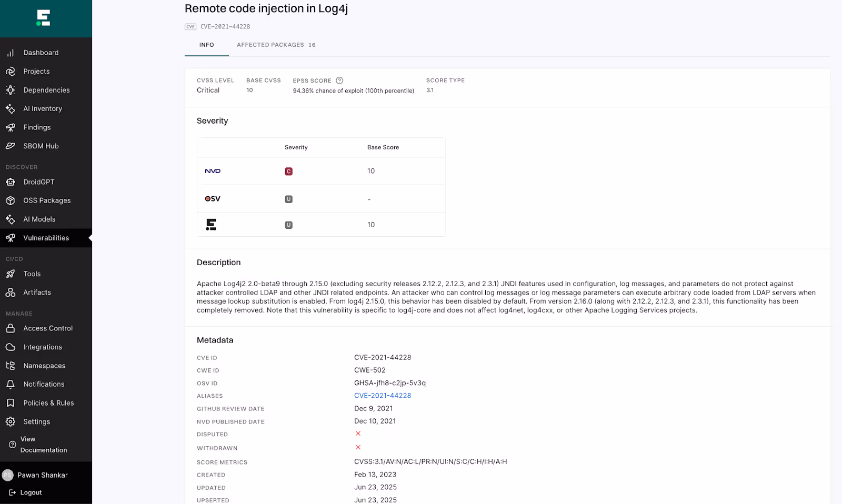
Task: Click the NVD logo in the severity table
Action: tap(213, 171)
